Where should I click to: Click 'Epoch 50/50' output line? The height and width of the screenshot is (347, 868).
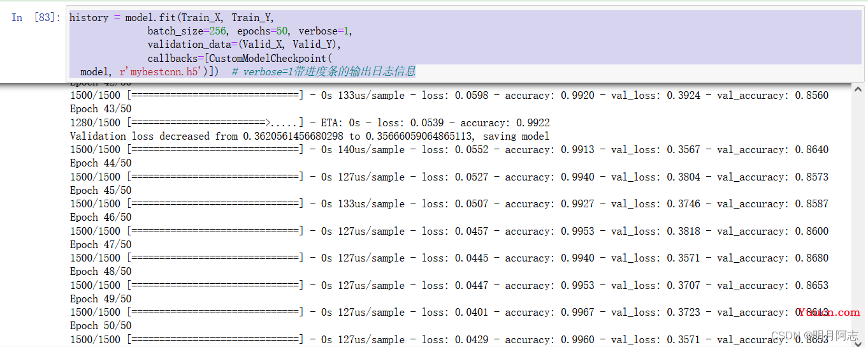click(x=101, y=326)
